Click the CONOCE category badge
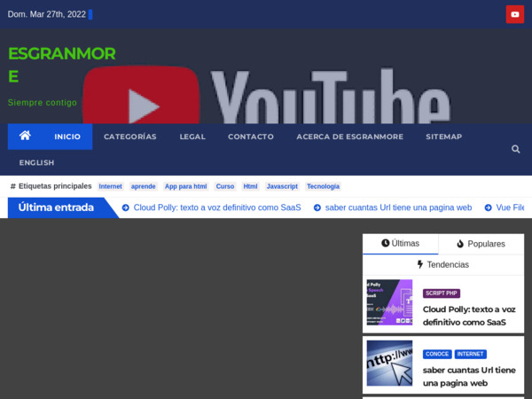The image size is (532, 399). point(437,354)
